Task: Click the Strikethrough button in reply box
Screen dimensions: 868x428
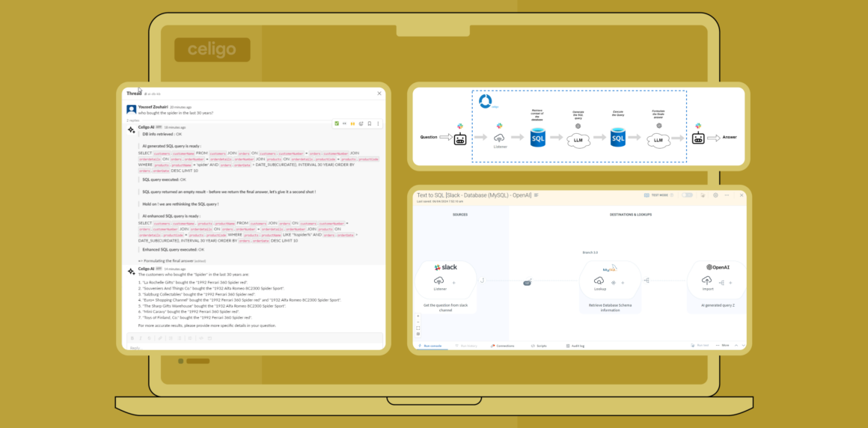Action: (150, 337)
